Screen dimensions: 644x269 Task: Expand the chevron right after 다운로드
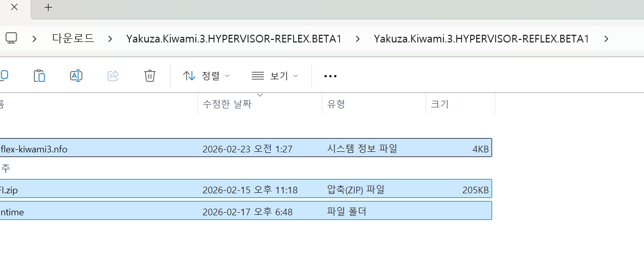(x=110, y=38)
